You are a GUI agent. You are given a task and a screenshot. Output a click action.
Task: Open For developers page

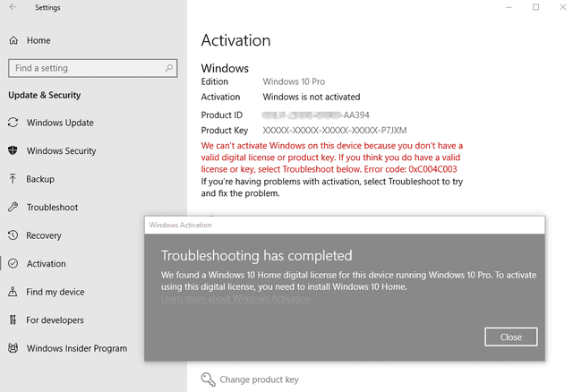tap(55, 320)
